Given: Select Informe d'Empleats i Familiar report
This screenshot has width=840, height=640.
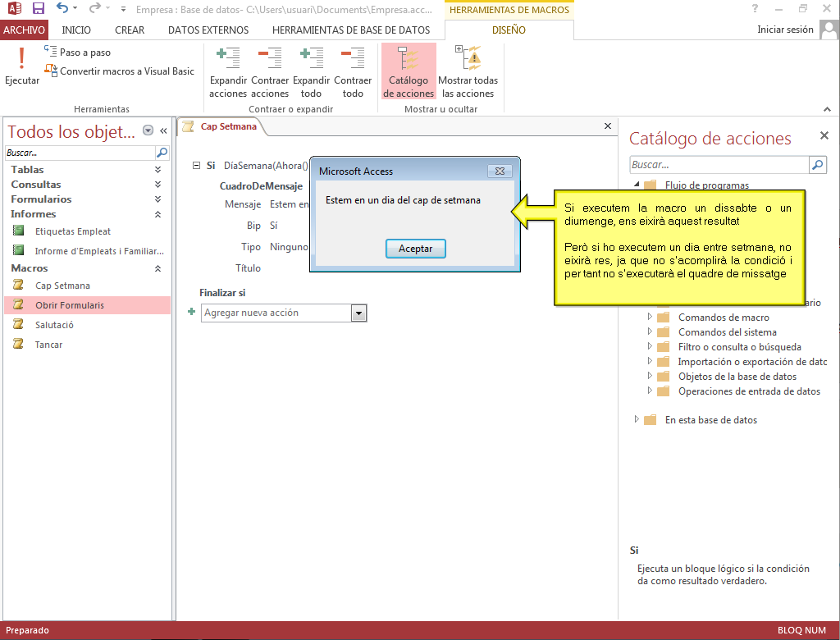Looking at the screenshot, I should [88, 251].
